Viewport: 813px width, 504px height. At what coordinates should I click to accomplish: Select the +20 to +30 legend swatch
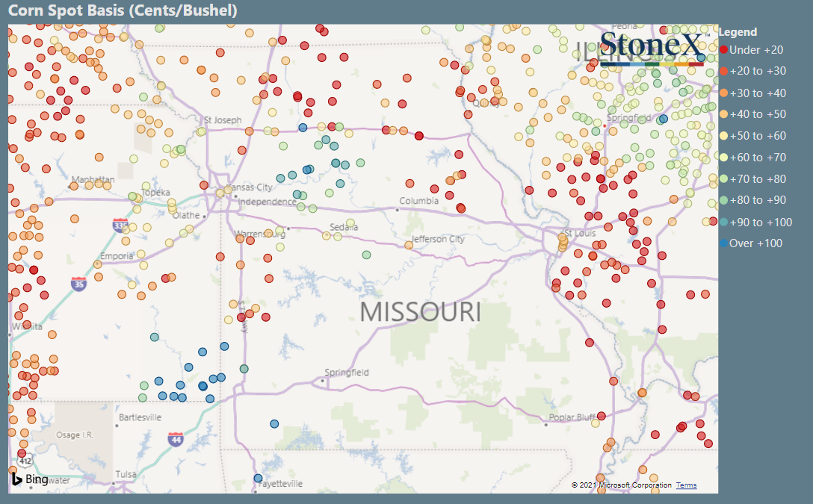[724, 71]
